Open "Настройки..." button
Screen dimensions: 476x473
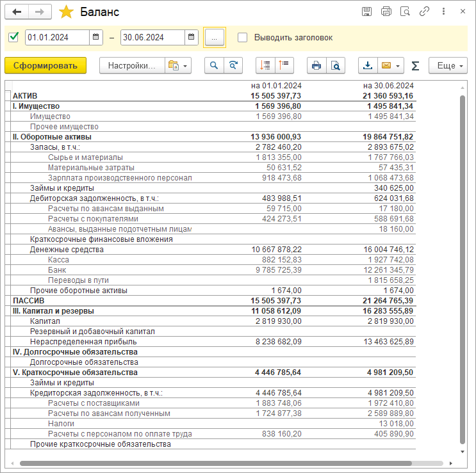131,65
